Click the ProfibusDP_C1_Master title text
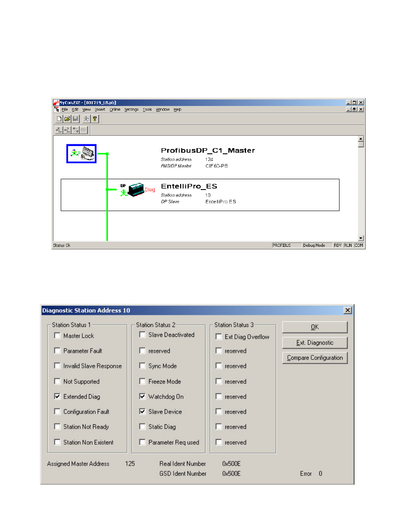411x532 pixels. tap(208, 150)
